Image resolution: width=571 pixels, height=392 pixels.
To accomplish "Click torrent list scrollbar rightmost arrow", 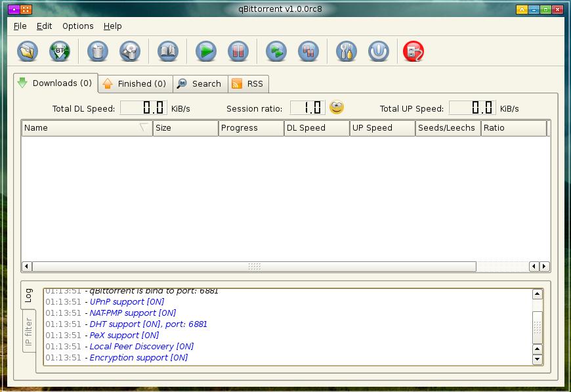I will tap(544, 267).
